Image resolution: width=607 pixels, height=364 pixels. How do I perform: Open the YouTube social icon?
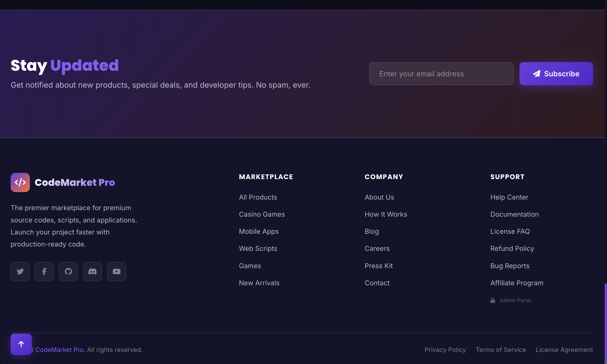(116, 271)
